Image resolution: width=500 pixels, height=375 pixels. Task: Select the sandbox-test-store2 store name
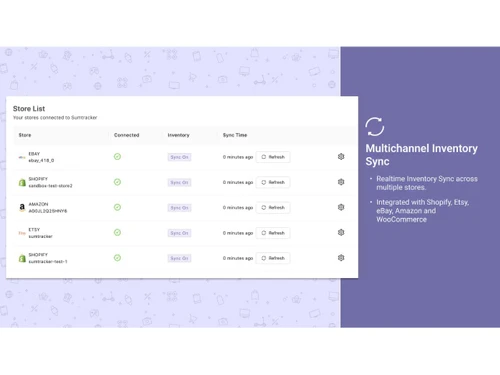click(x=50, y=186)
